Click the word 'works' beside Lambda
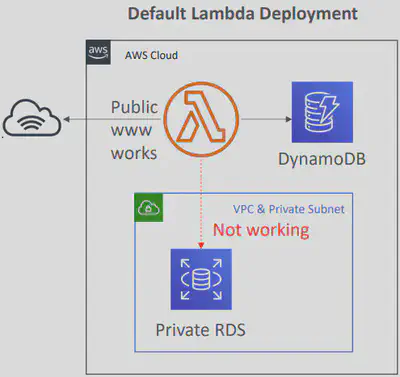The image size is (400, 377). point(134,153)
